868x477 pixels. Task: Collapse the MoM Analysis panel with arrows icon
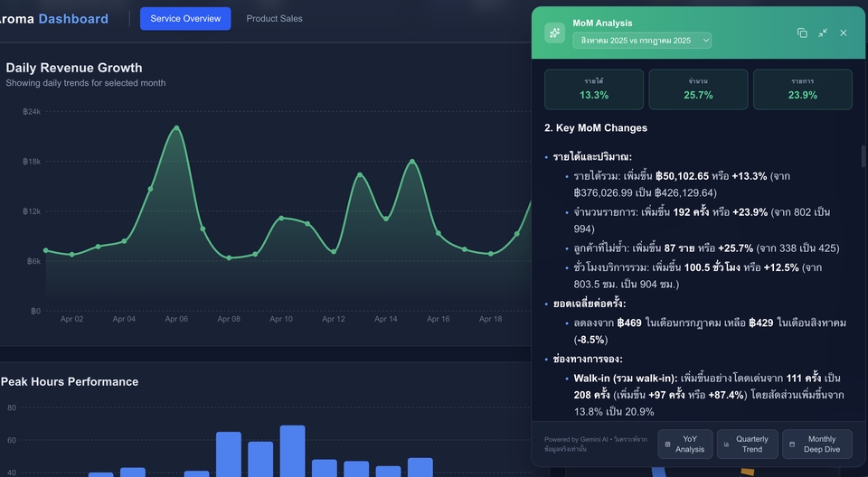tap(823, 33)
